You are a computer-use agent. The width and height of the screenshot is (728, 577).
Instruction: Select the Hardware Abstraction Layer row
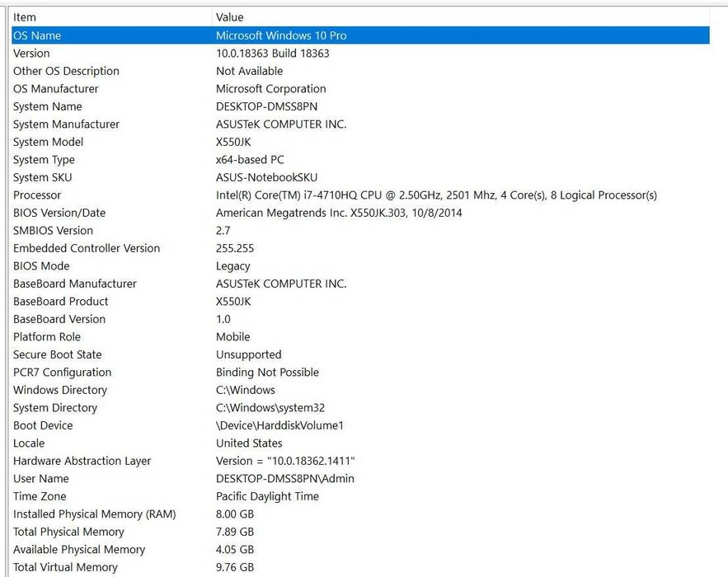[360, 461]
